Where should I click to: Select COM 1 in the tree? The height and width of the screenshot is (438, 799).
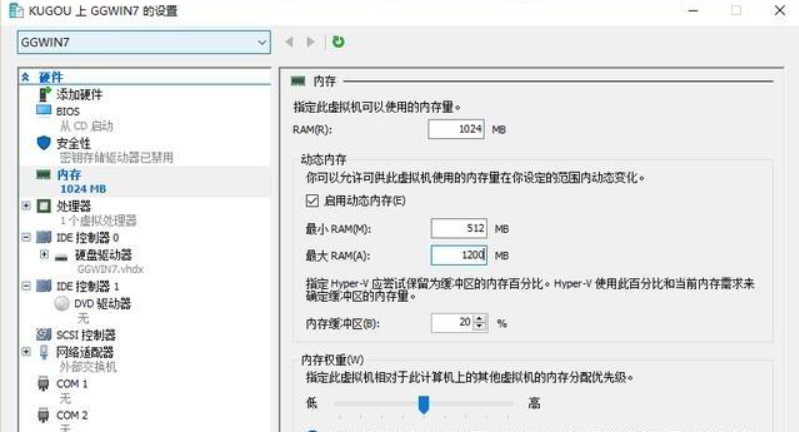[72, 384]
